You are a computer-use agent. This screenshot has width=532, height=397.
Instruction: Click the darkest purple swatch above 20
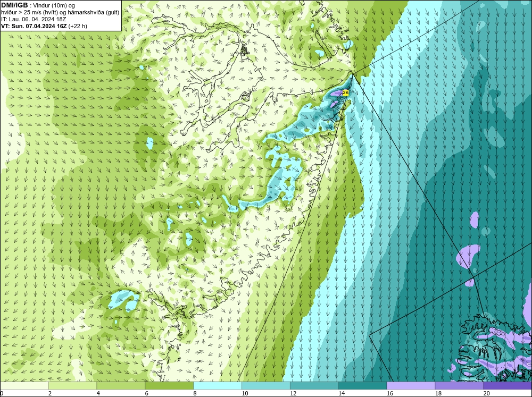coord(507,386)
